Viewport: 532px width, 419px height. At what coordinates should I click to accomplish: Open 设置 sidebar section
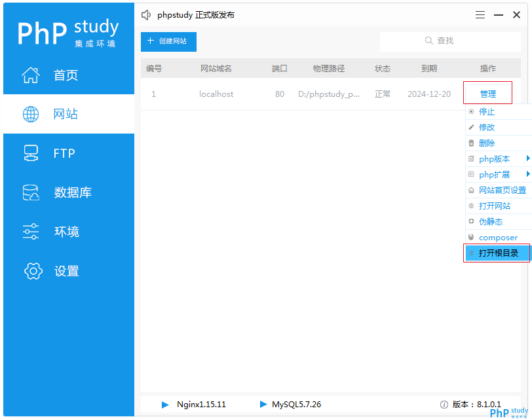[x=69, y=271]
